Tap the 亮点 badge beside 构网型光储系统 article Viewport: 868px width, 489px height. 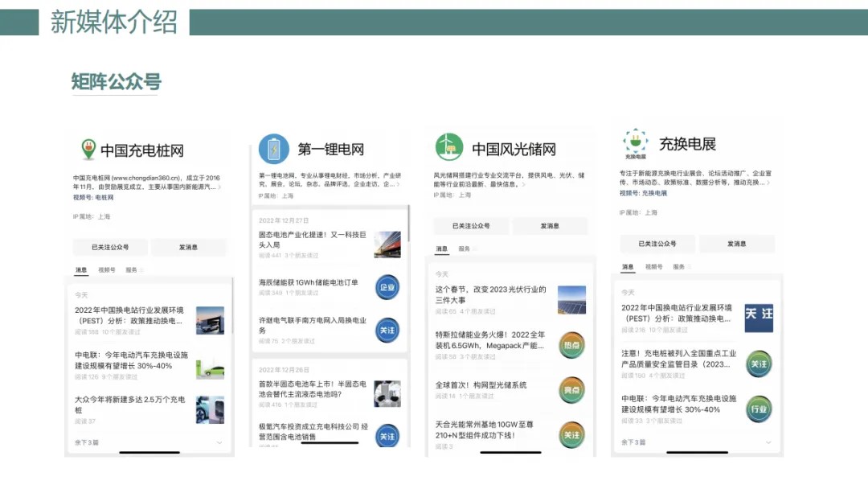pos(572,390)
